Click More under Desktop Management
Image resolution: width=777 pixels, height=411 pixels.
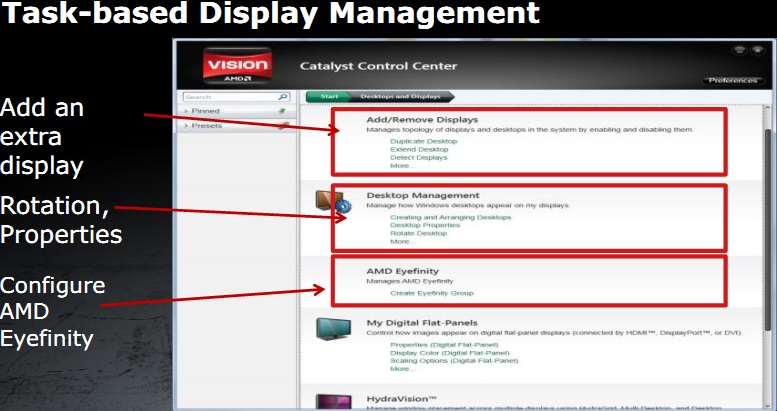(x=402, y=241)
